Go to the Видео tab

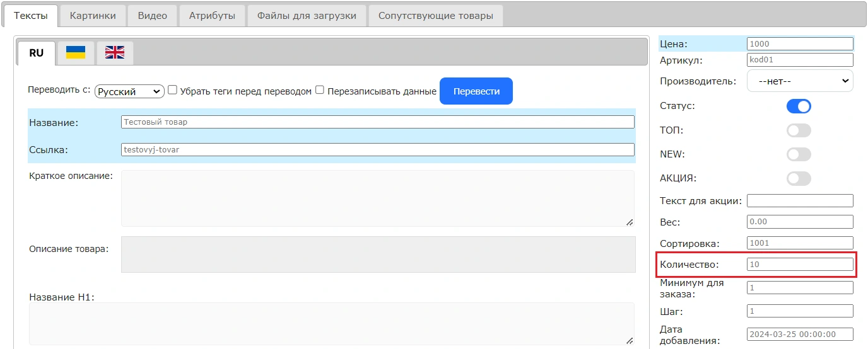pos(152,16)
